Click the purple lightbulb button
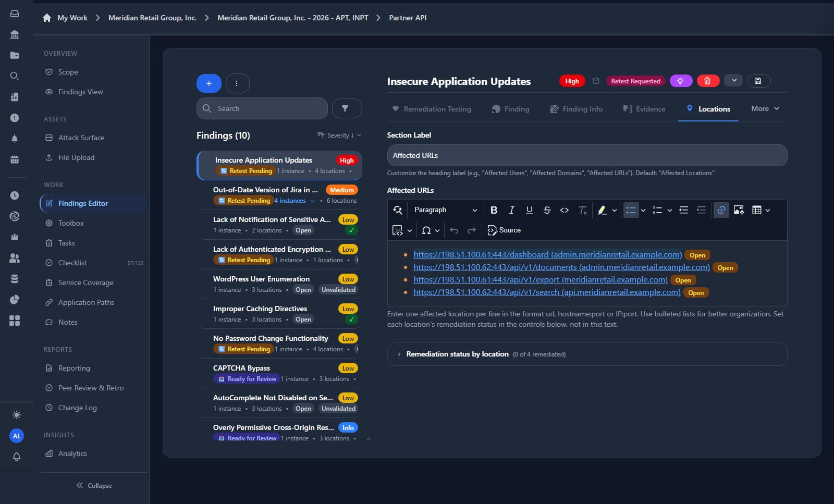The height and width of the screenshot is (504, 834). 681,81
